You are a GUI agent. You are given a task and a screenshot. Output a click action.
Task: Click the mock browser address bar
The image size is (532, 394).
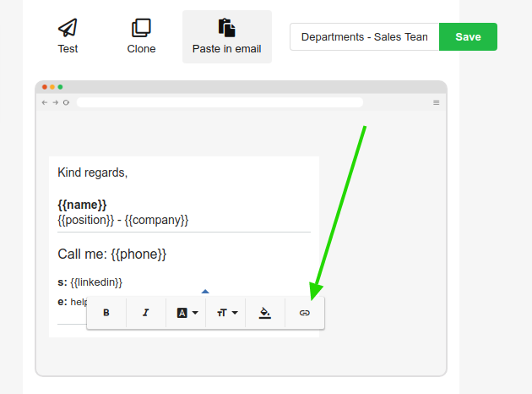pos(220,102)
